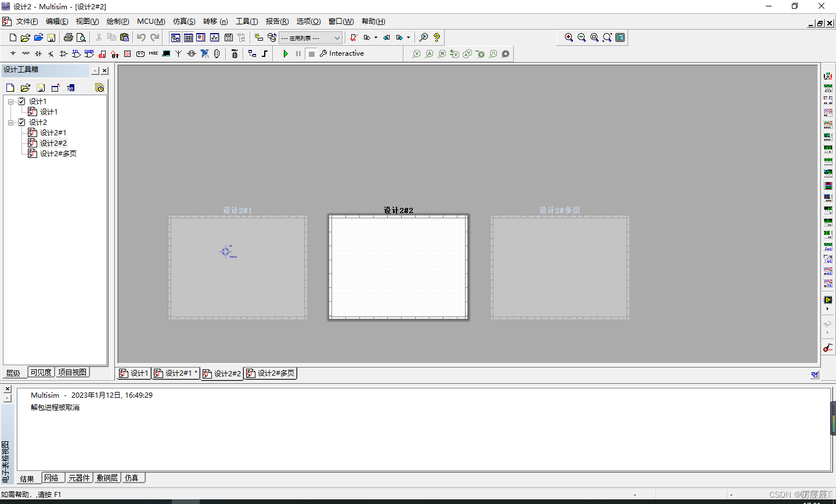
Task: Click the 设计2#1 page thumbnail
Action: 237,267
